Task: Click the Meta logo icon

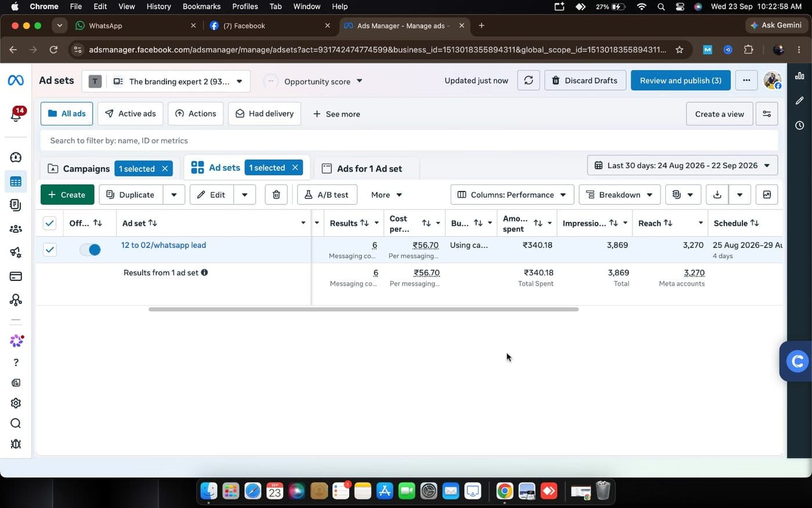Action: tap(16, 80)
